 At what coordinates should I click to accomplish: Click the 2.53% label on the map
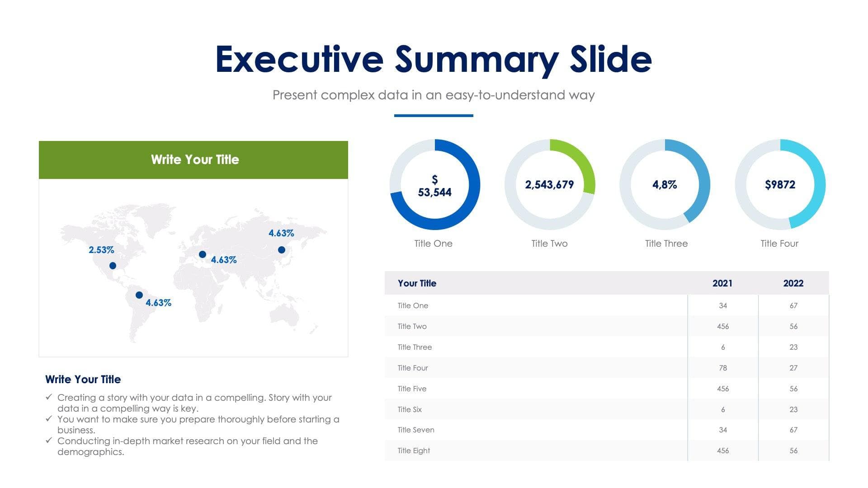(101, 250)
